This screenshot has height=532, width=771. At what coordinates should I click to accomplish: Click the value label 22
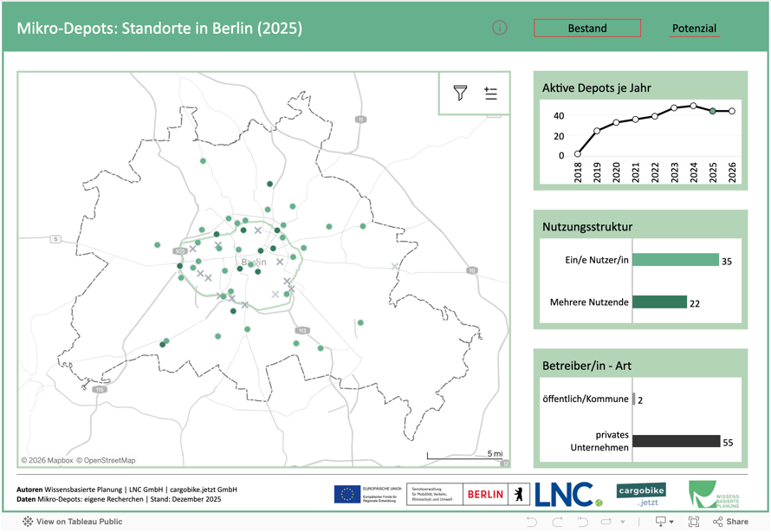pyautogui.click(x=695, y=304)
